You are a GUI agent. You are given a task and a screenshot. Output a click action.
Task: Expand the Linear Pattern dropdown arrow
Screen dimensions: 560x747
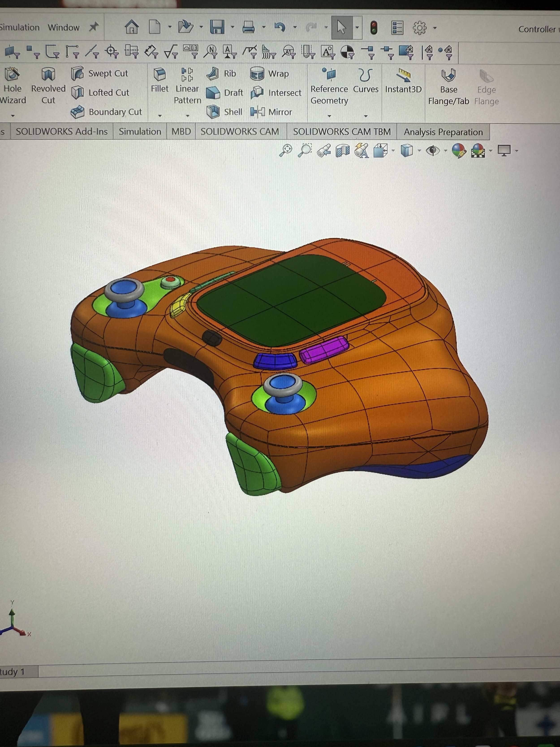[x=188, y=116]
